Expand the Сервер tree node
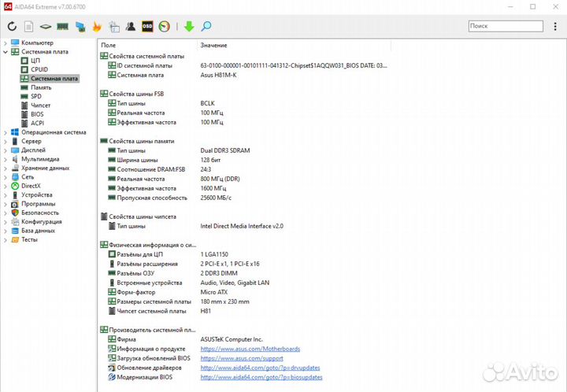This screenshot has width=567, height=392. tap(5, 142)
